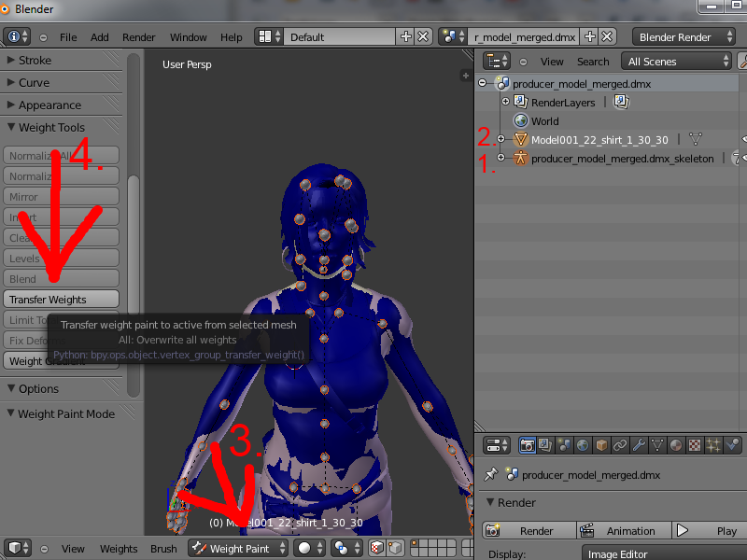Toggle the pin icon in Properties context
This screenshot has width=747, height=560.
(490, 474)
